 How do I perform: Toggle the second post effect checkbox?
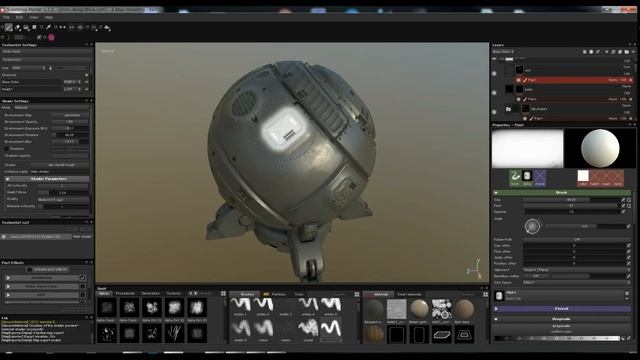coord(83,286)
